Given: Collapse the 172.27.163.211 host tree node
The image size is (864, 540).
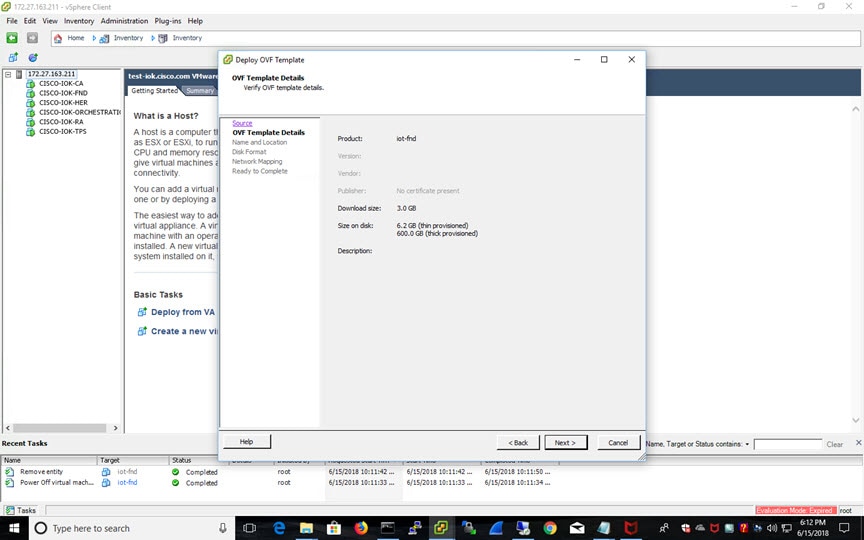Looking at the screenshot, I should (x=8, y=74).
